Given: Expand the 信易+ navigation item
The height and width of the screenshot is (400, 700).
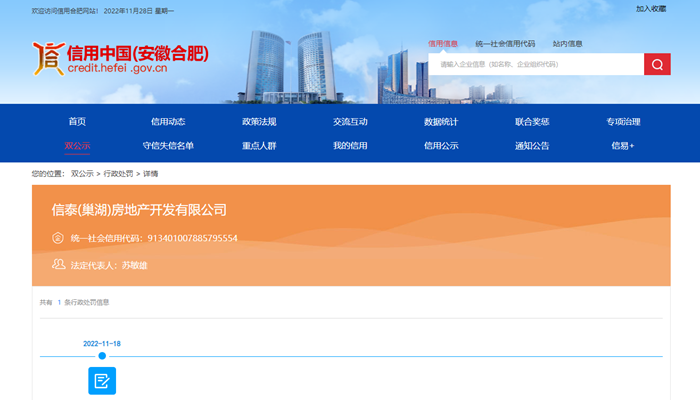Looking at the screenshot, I should [623, 146].
